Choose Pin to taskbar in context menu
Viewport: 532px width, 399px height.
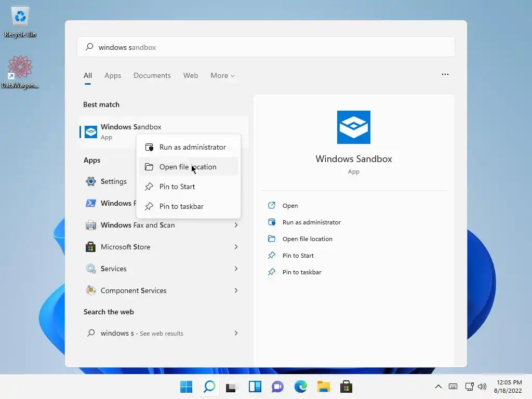coord(188,206)
